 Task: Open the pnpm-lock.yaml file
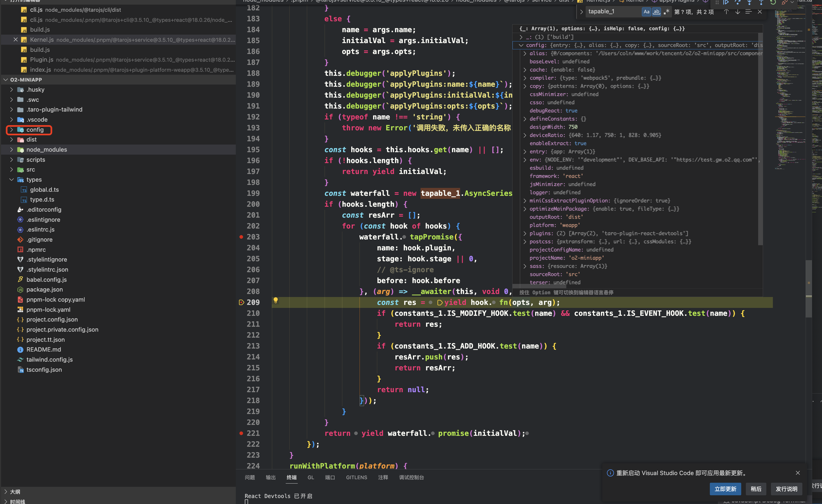click(x=48, y=310)
